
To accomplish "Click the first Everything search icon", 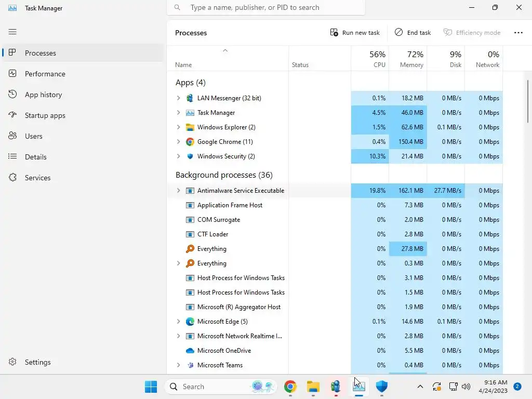I will click(190, 249).
